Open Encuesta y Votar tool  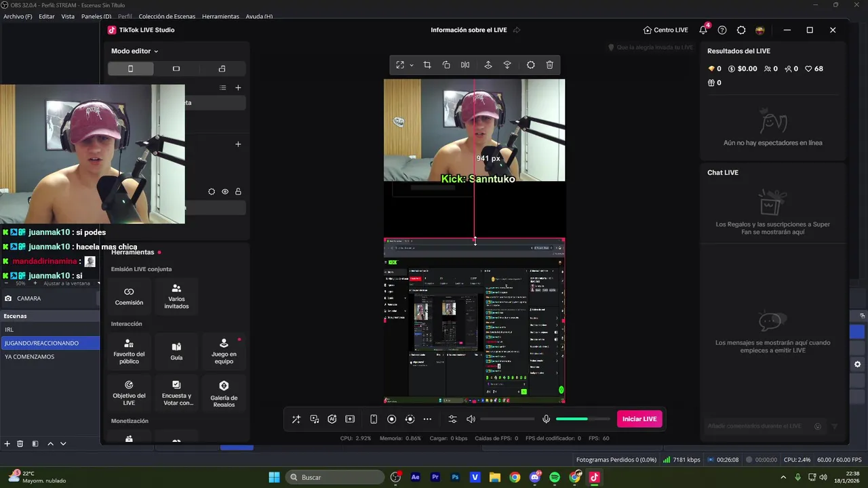176,392
